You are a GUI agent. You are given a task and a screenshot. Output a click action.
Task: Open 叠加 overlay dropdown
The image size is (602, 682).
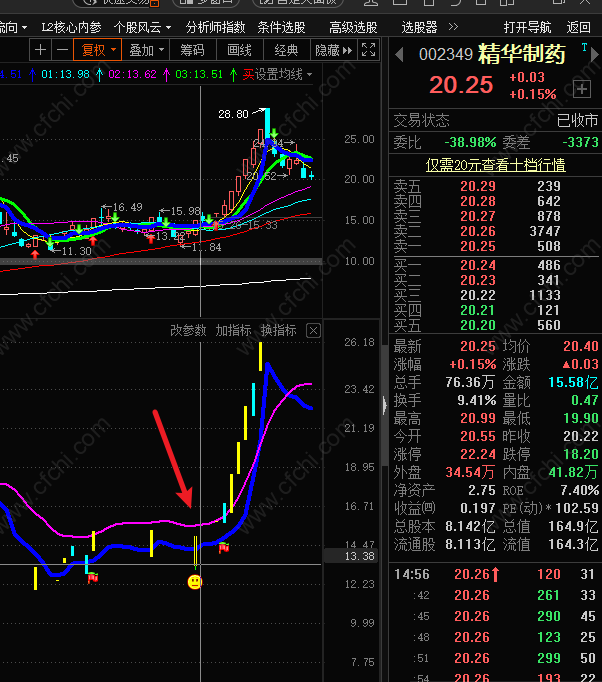[x=146, y=50]
